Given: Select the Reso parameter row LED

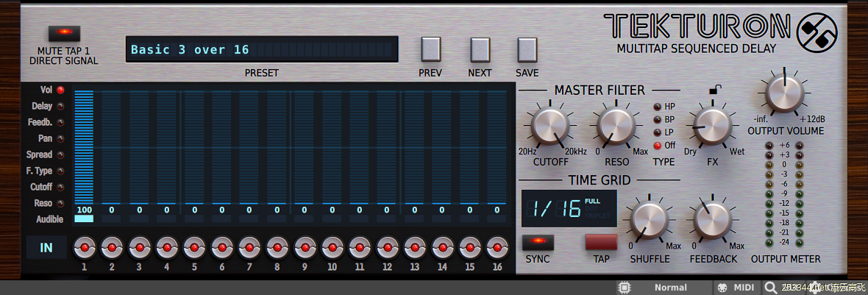Looking at the screenshot, I should (60, 204).
